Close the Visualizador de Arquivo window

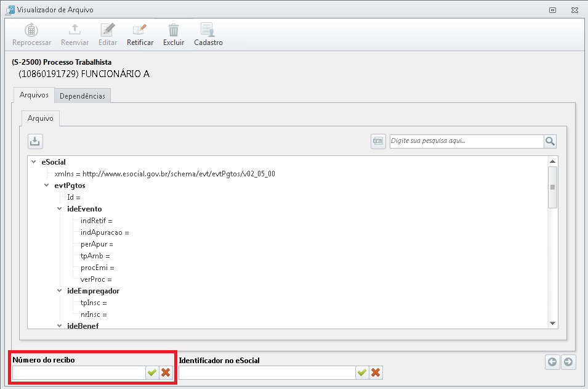pos(574,10)
